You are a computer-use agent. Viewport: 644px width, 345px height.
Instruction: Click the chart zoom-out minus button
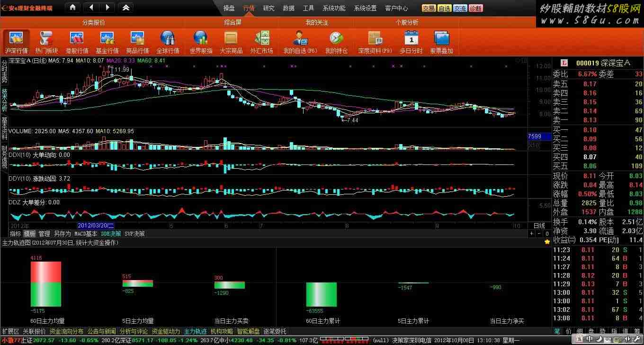(x=539, y=234)
